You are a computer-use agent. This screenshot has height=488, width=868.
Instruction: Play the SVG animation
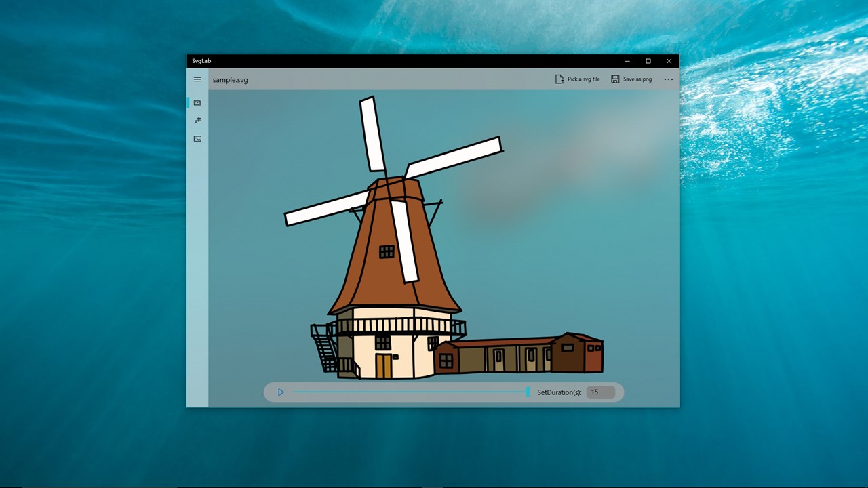[x=281, y=392]
